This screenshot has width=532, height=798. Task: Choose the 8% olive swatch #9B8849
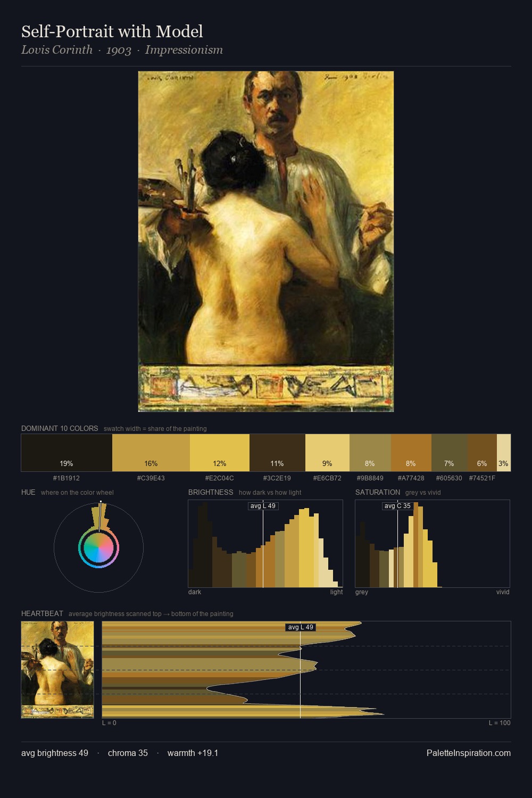[x=370, y=453]
